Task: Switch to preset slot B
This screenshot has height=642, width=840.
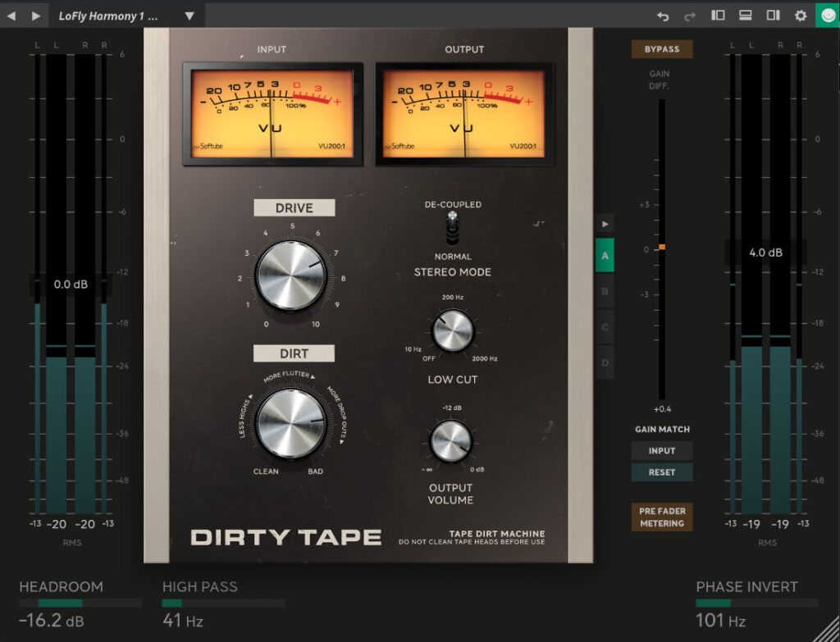Action: click(x=605, y=290)
